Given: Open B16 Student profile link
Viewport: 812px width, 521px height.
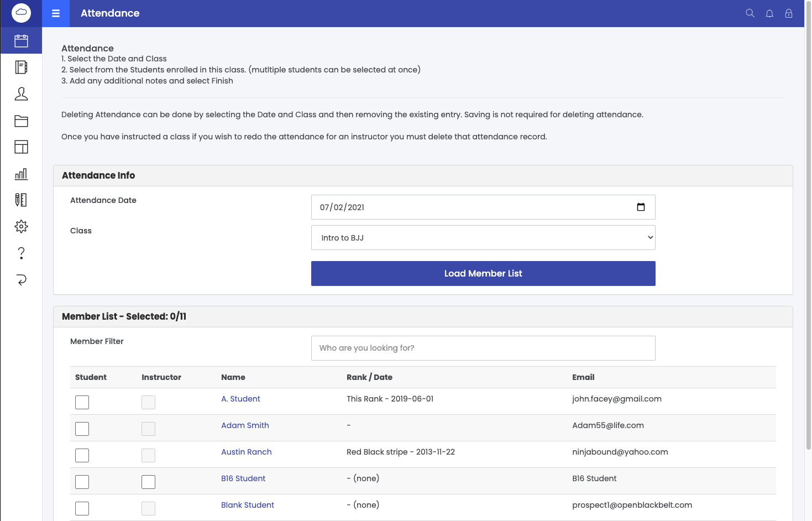Looking at the screenshot, I should click(x=243, y=478).
